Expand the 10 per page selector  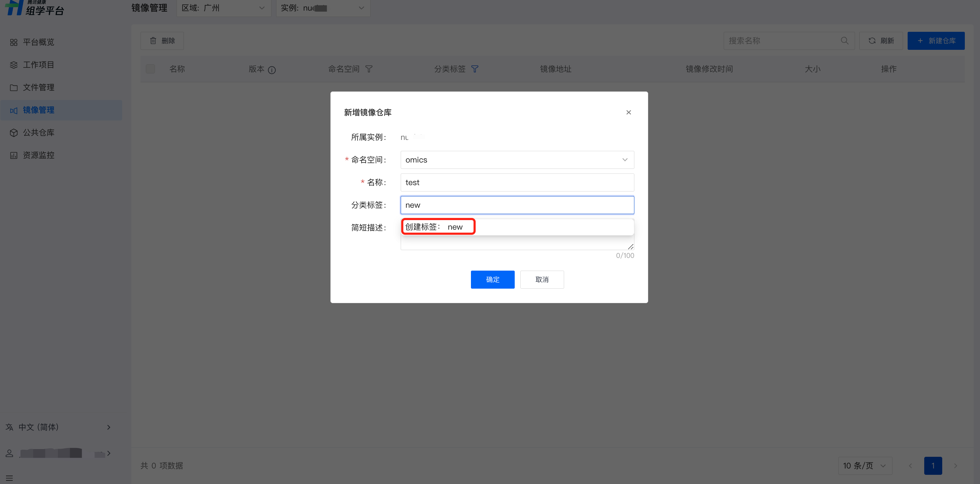tap(865, 465)
